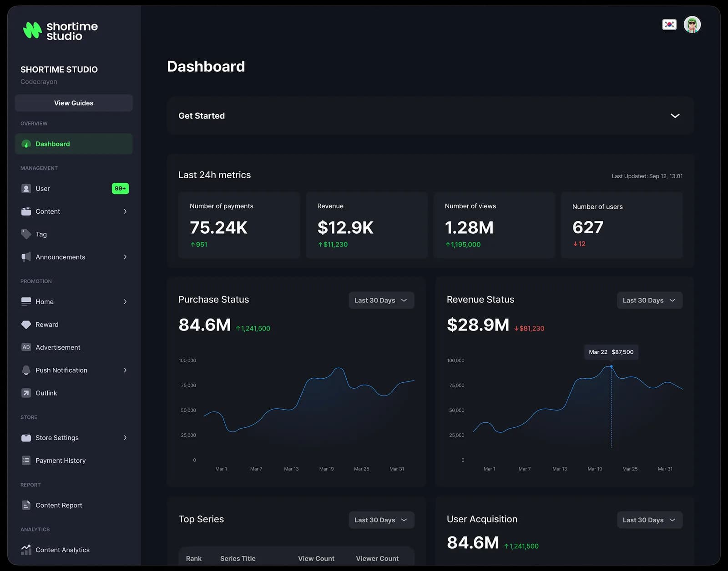Click the Mar 22 data point marker

tap(611, 366)
